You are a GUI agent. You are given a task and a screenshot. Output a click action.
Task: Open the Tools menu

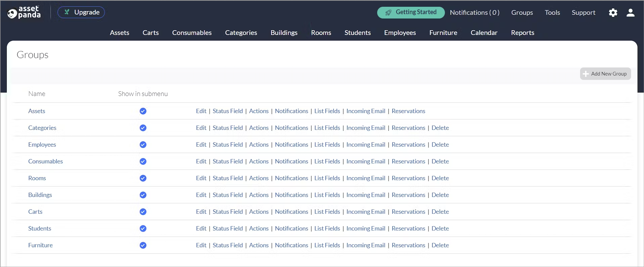click(x=552, y=13)
